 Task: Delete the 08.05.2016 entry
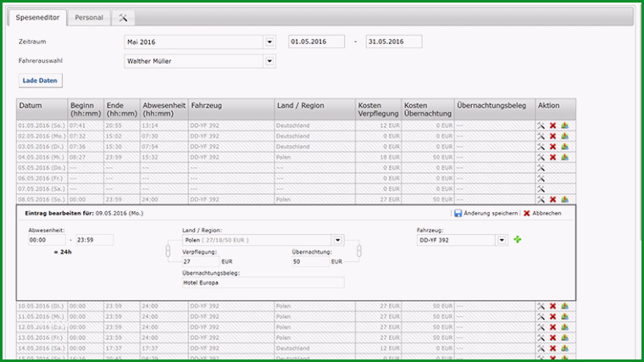coord(552,200)
